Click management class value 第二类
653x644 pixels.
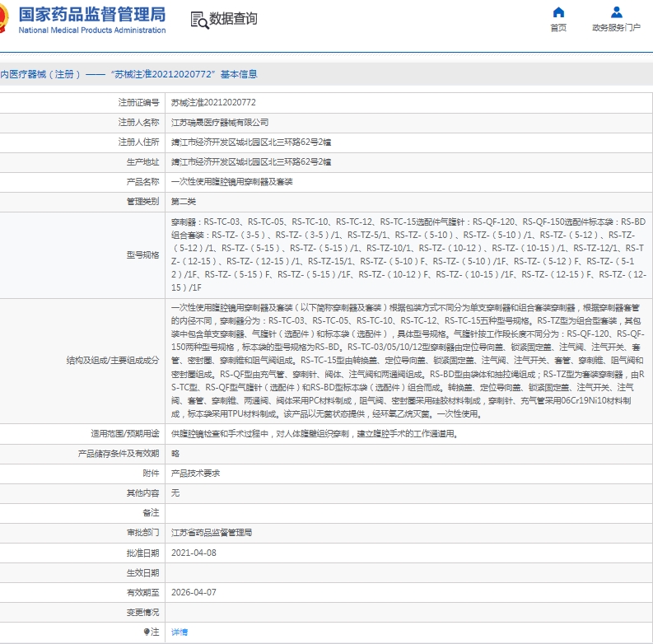(x=184, y=202)
